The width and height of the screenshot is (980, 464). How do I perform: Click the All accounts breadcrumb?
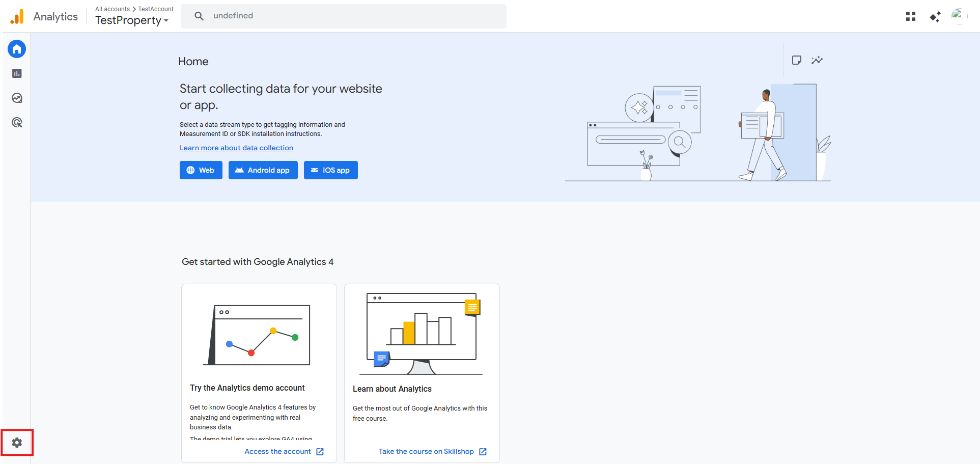pyautogui.click(x=113, y=9)
